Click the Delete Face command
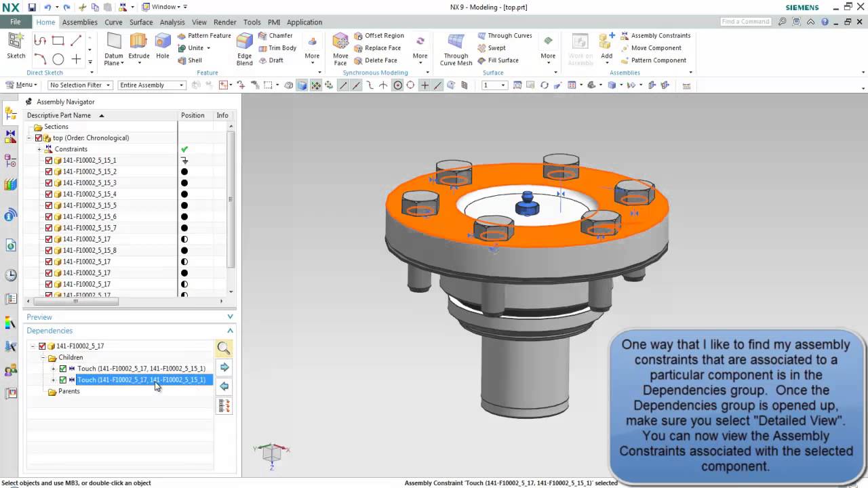Viewport: 868px width, 488px height. [376, 60]
